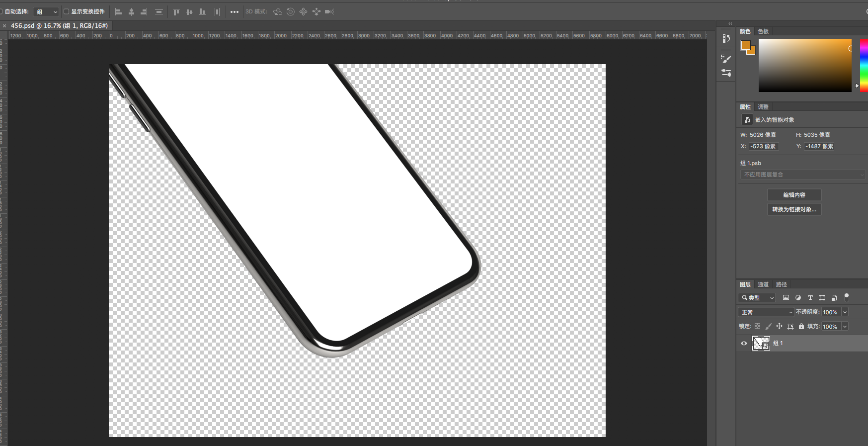868x446 pixels.
Task: Select the 图层 tab
Action: [x=745, y=284]
